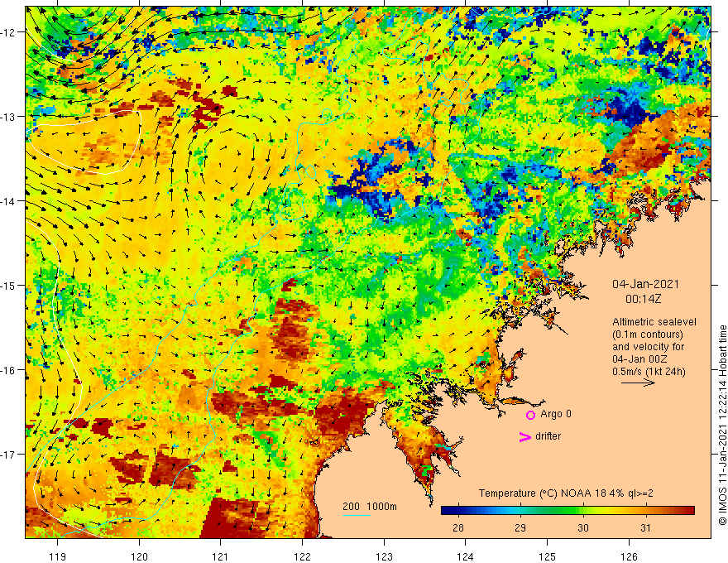
Task: Click color bar label 30
Action: [x=583, y=527]
